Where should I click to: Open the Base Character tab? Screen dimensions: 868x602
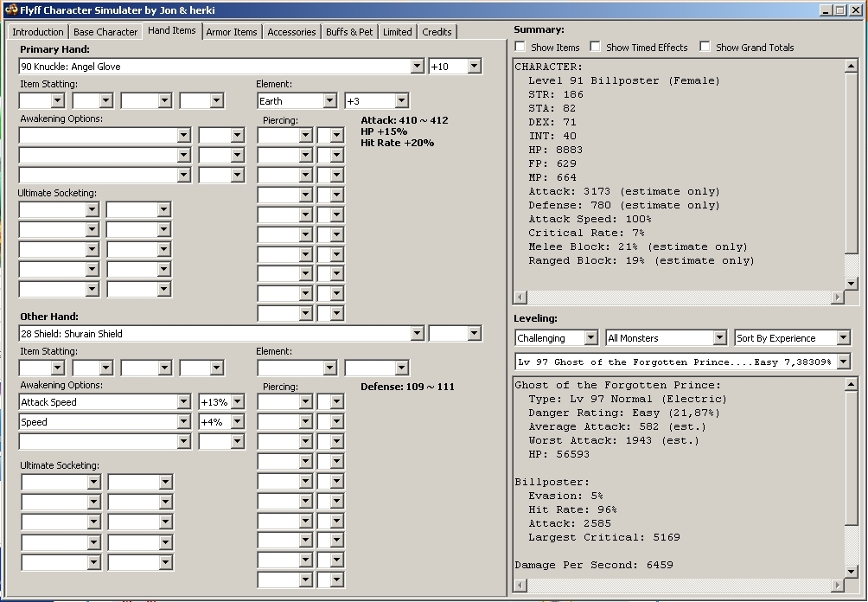(x=105, y=32)
